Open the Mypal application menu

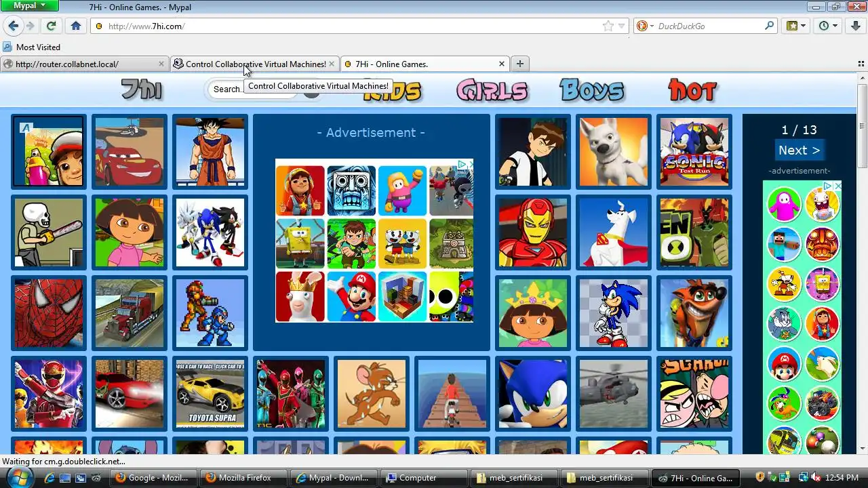pos(30,5)
